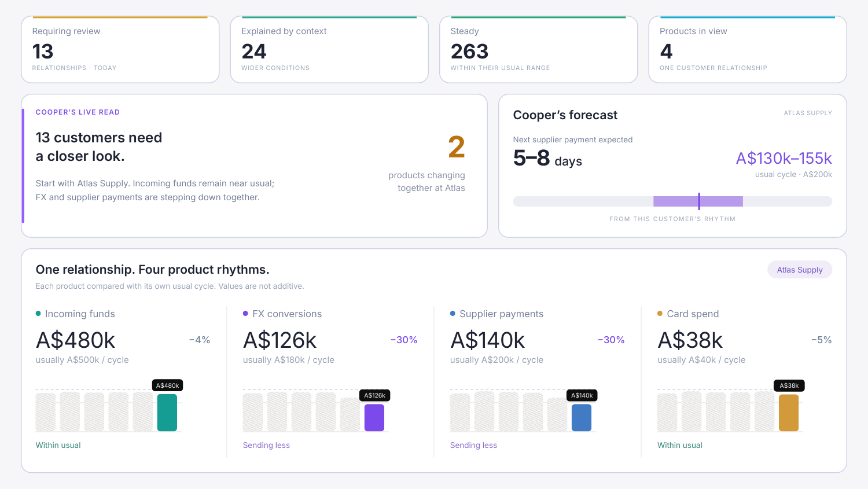Click Sending less status under FX conversions
Image resolution: width=868 pixels, height=489 pixels.
[x=266, y=445]
